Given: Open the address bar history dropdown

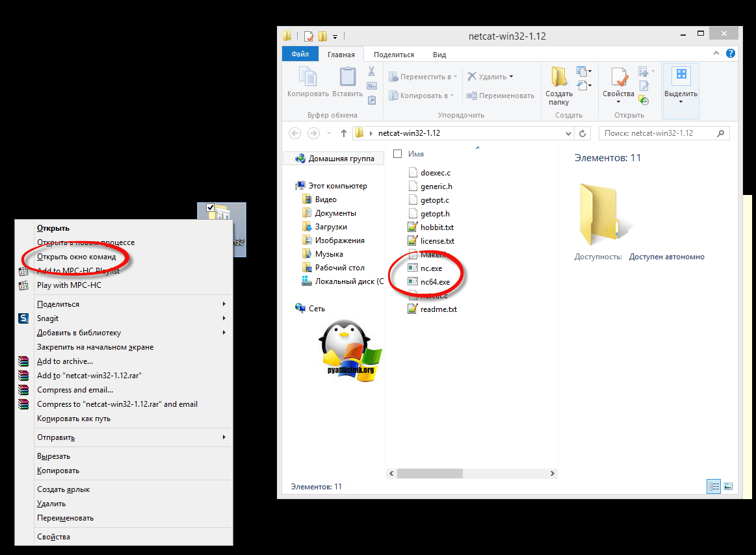Looking at the screenshot, I should click(568, 134).
